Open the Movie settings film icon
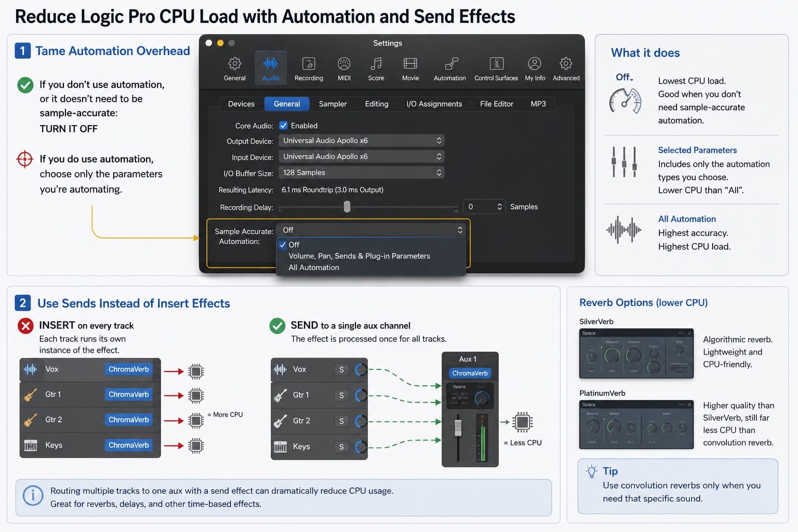The height and width of the screenshot is (532, 798). [410, 64]
